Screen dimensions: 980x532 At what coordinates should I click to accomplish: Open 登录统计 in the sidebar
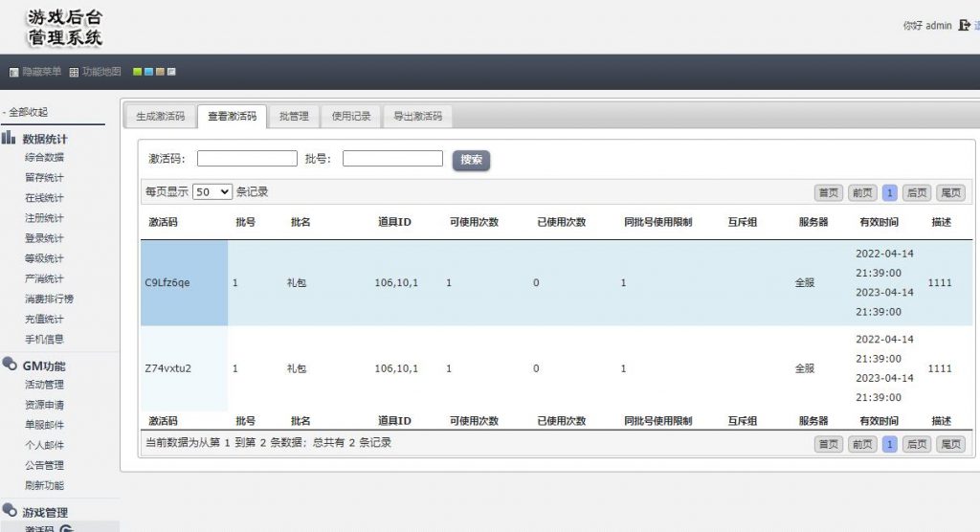coord(44,238)
